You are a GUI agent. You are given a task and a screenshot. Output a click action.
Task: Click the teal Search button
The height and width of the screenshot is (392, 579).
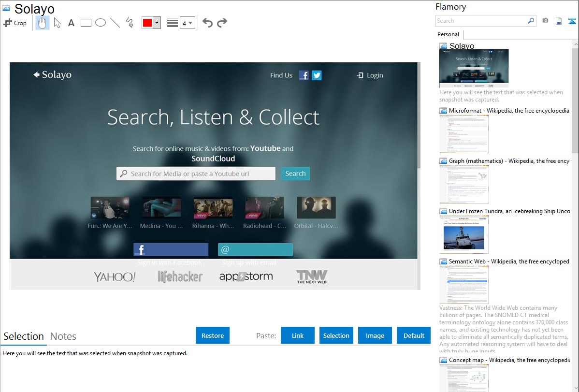point(295,173)
